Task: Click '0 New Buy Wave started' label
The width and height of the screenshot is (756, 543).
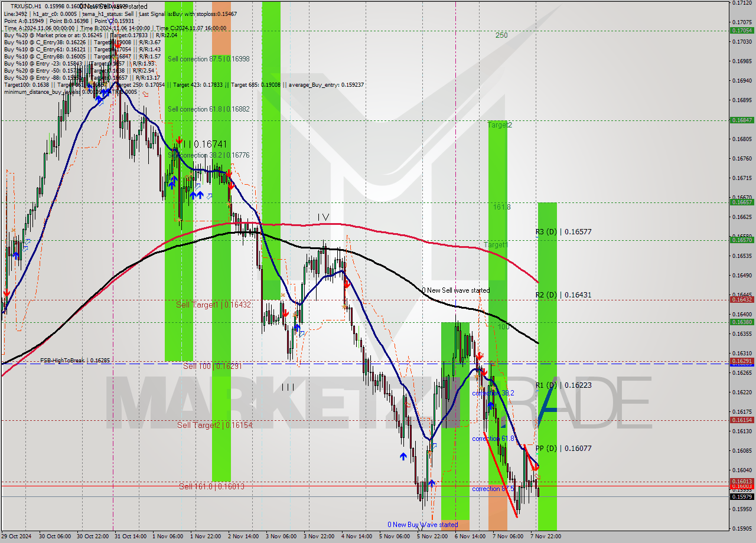Action: point(422,525)
